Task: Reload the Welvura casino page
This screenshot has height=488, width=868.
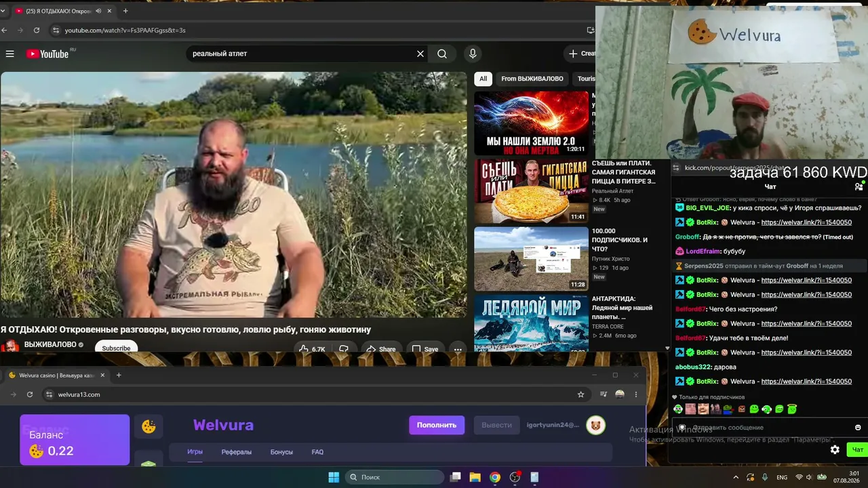Action: [30, 394]
